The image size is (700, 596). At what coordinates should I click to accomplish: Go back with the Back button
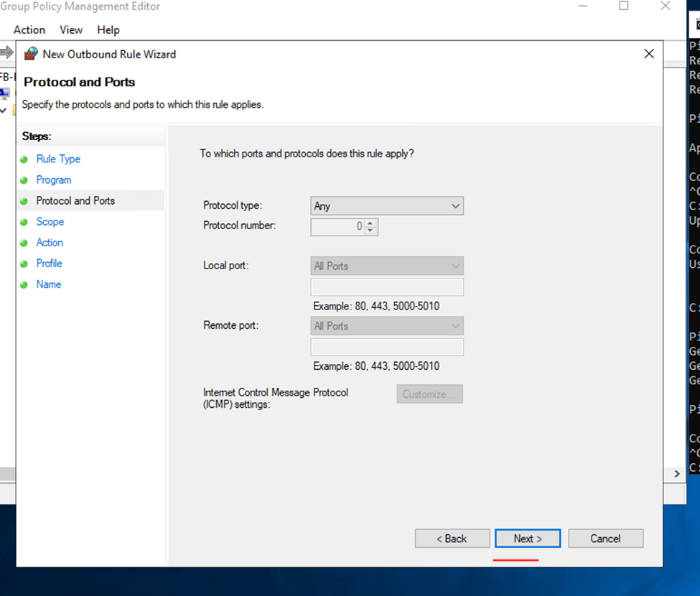(x=452, y=539)
